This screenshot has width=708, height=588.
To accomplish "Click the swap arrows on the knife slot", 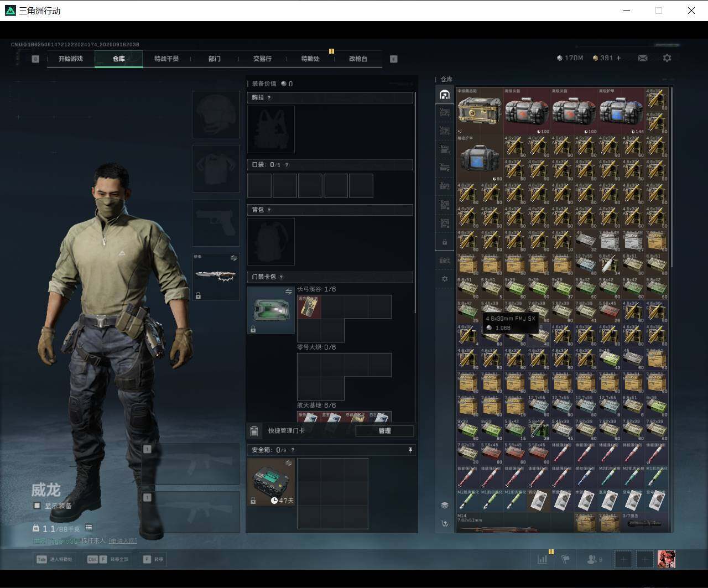I will pos(233,258).
